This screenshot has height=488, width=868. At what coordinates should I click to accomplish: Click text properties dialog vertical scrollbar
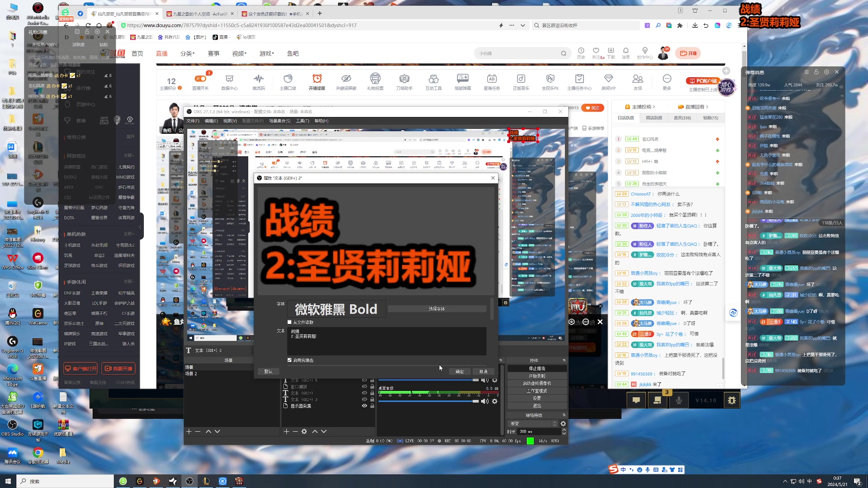[x=492, y=309]
